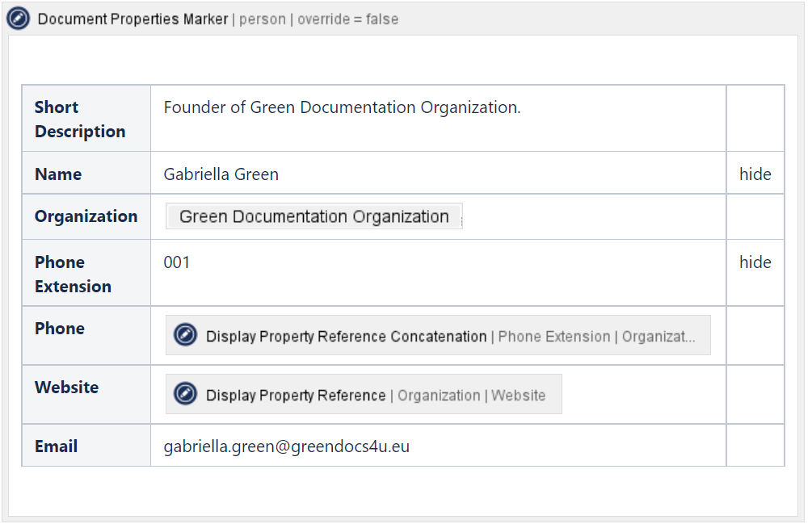The image size is (812, 528).
Task: Click the gabriella.green@greendocs4u.eu email text
Action: pyautogui.click(x=286, y=446)
